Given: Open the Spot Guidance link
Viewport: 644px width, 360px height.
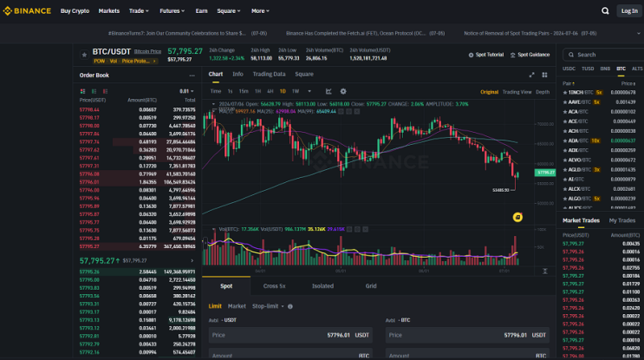Looking at the screenshot, I should 530,55.
